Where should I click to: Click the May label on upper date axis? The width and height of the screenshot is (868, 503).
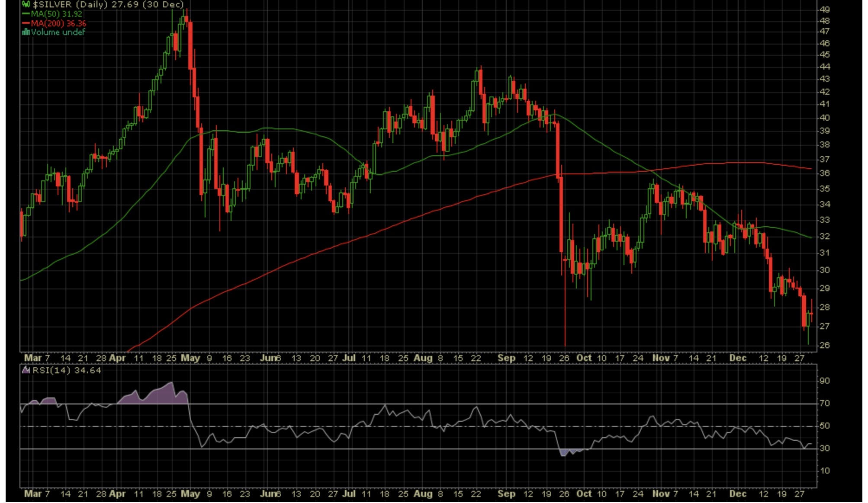(190, 358)
